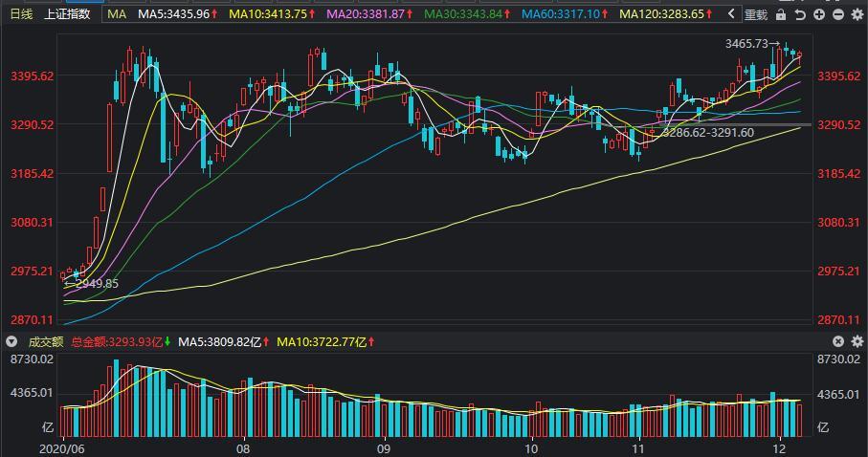868x457 pixels.
Task: Zoom out with the minus icon
Action: click(838, 14)
